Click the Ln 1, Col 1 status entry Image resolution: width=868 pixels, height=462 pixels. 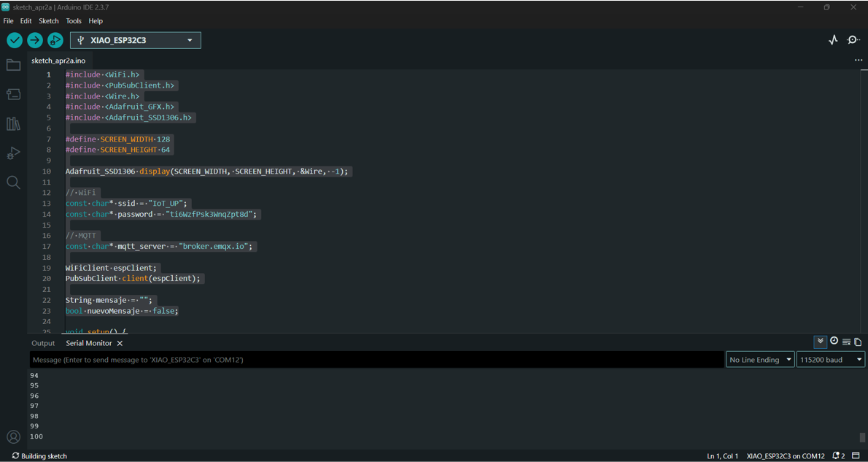click(x=722, y=456)
